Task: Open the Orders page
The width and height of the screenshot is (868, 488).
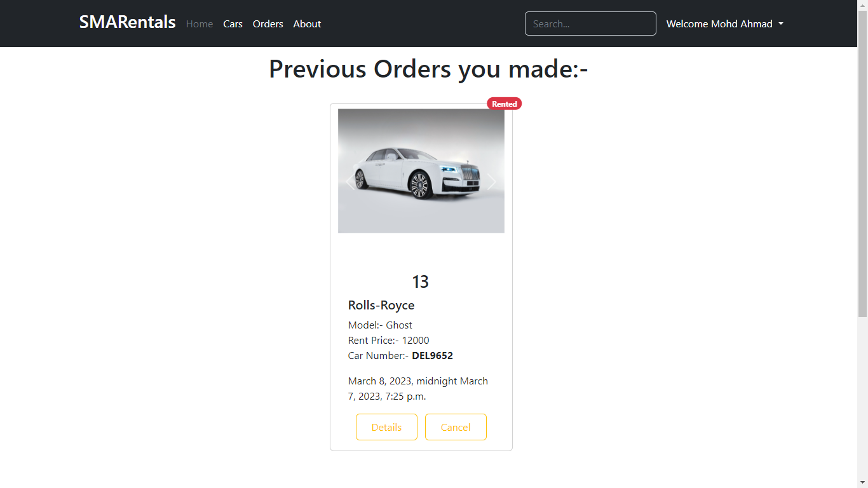Action: tap(268, 24)
